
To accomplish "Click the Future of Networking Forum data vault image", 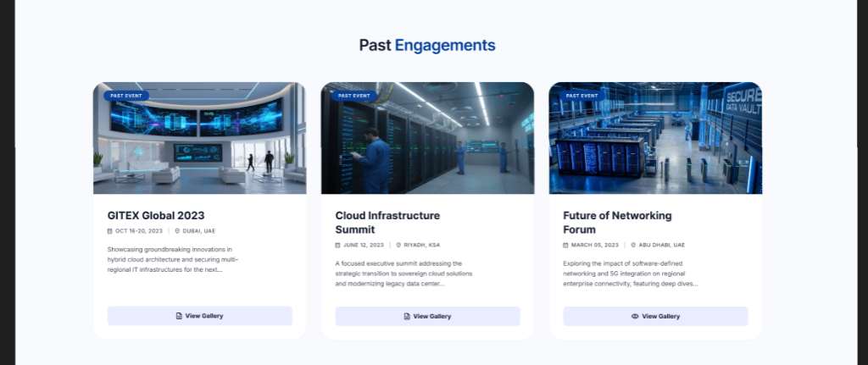I will click(655, 138).
